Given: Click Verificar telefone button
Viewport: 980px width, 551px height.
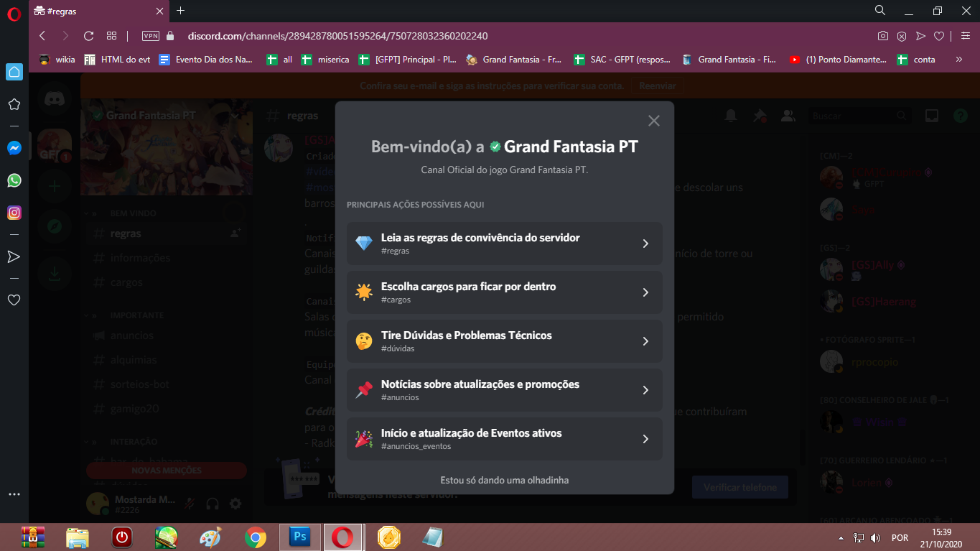Looking at the screenshot, I should [740, 487].
